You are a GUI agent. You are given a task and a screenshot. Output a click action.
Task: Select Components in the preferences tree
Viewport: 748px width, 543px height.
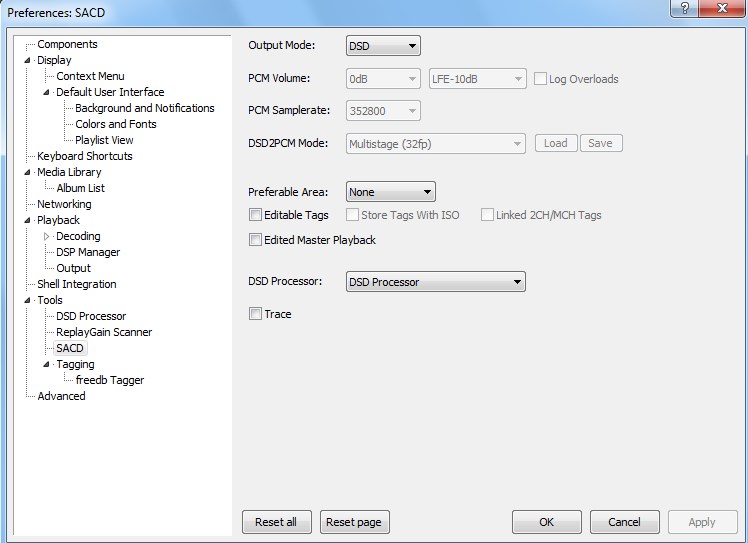(67, 44)
